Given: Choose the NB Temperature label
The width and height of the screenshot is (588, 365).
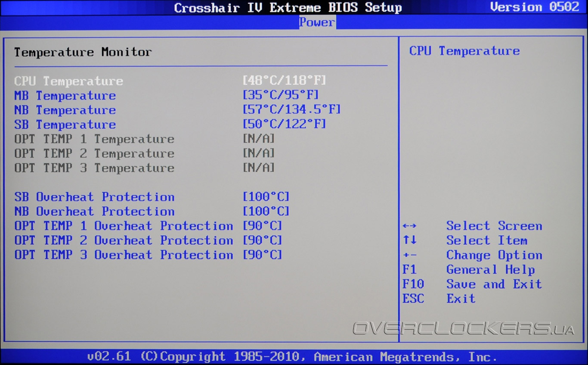Looking at the screenshot, I should click(65, 110).
